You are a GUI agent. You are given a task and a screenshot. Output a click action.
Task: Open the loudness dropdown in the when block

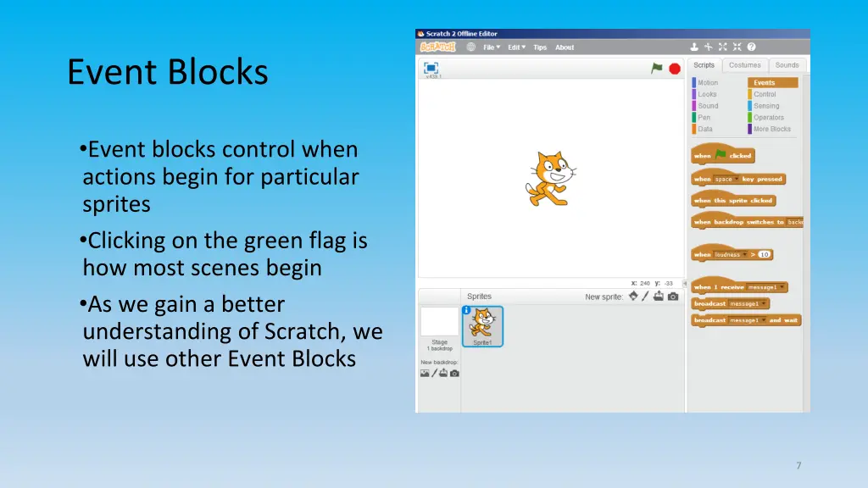click(x=730, y=254)
